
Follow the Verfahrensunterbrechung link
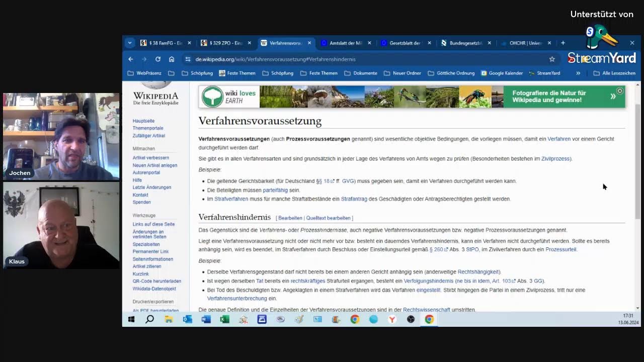(x=237, y=299)
